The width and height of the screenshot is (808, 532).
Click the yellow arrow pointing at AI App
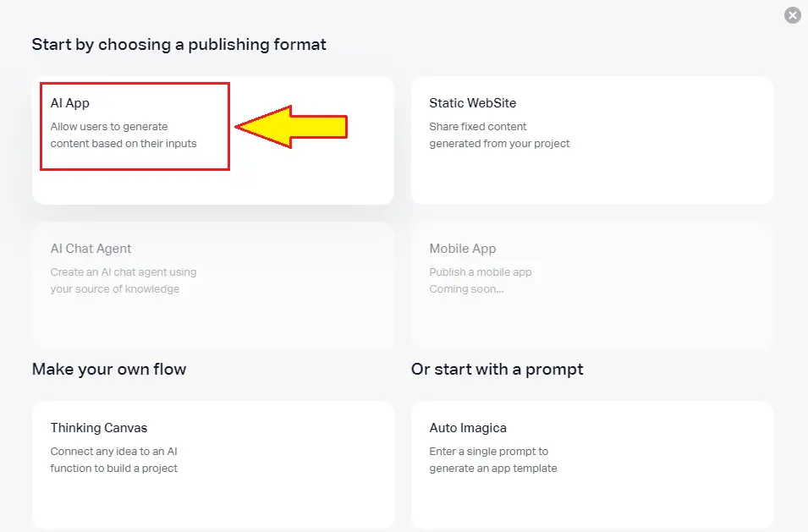[x=291, y=127]
